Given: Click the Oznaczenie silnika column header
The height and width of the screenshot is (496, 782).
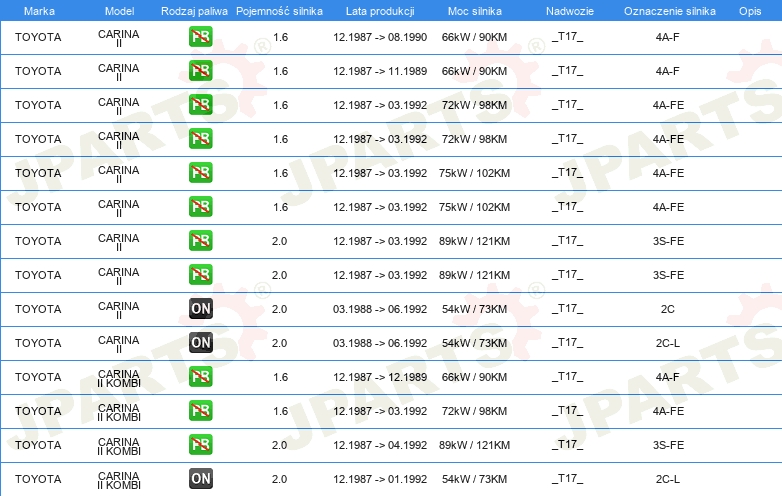Looking at the screenshot, I should click(668, 10).
